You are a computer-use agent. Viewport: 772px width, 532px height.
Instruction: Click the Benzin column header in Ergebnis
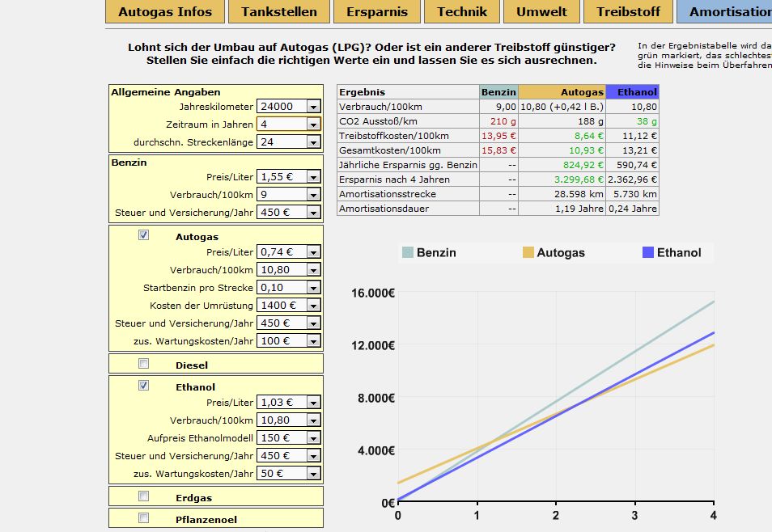tap(498, 92)
